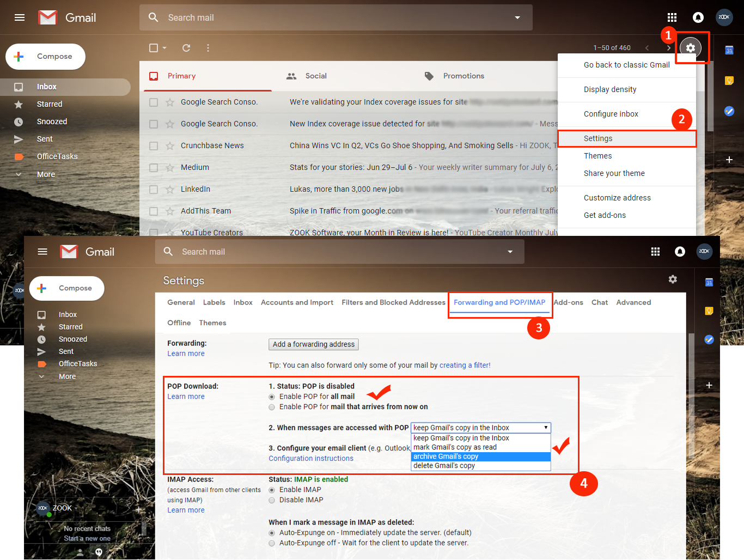744x560 pixels.
Task: Open Tasks icon in Settings window side panel
Action: coord(709,339)
